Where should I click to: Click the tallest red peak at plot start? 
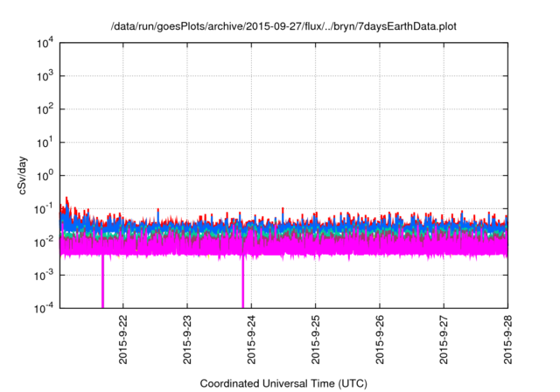tap(66, 200)
